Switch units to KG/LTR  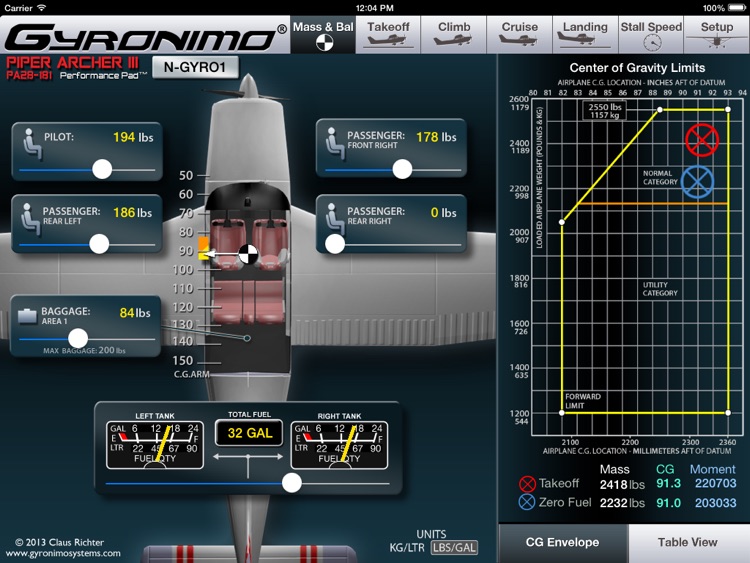point(407,548)
